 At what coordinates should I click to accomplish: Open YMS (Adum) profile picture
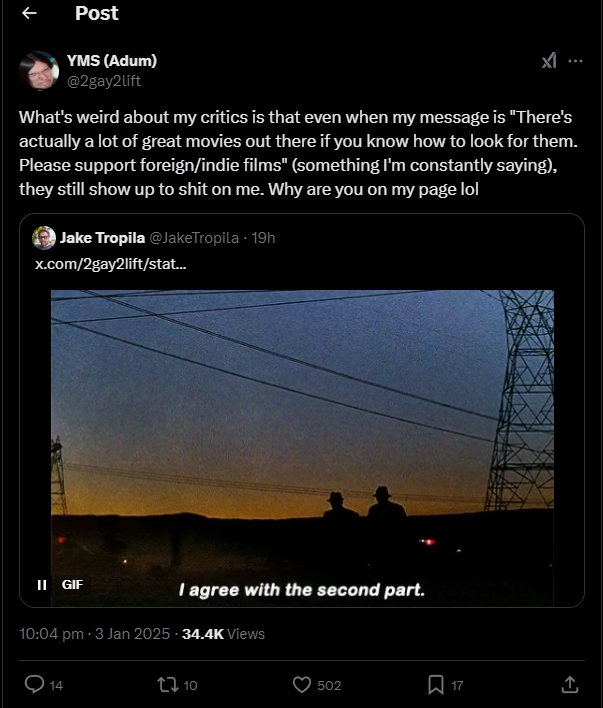click(39, 71)
